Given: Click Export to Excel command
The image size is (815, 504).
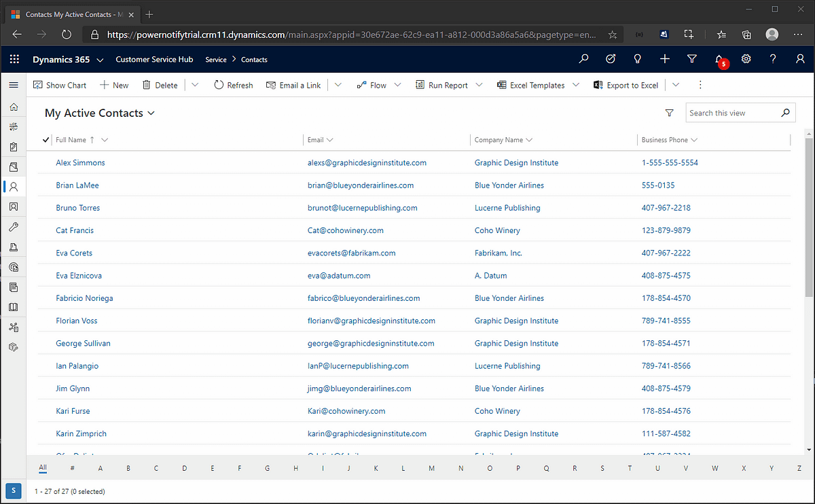Looking at the screenshot, I should click(x=626, y=85).
